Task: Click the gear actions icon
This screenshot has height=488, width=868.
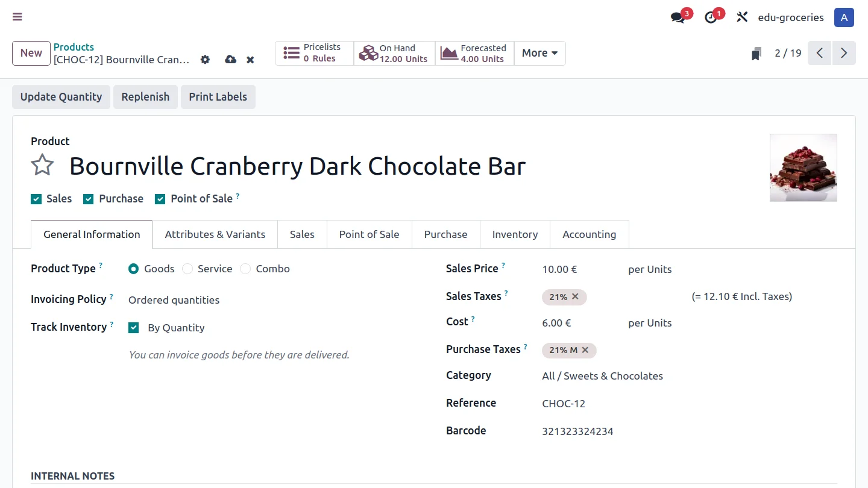Action: tap(206, 60)
